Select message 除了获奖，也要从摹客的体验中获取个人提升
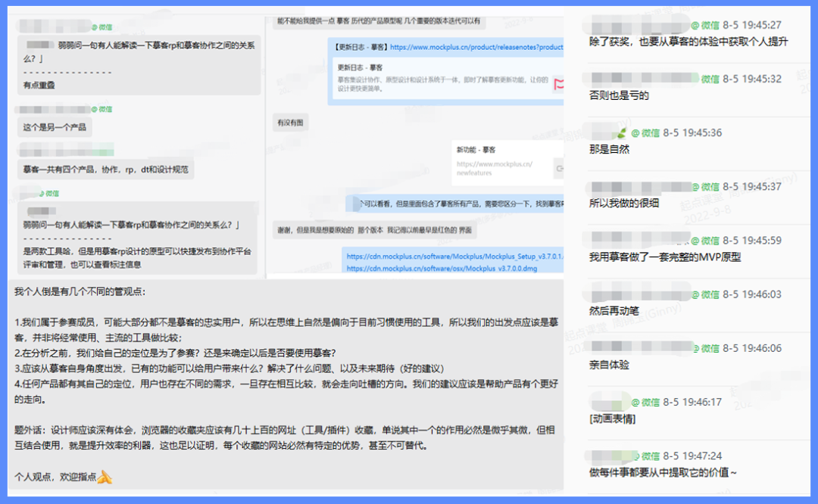 (688, 42)
